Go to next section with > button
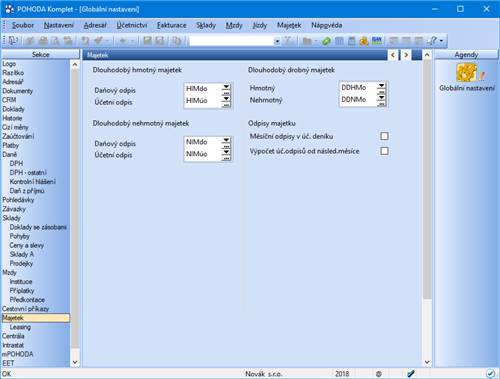Image resolution: width=500 pixels, height=379 pixels. coord(406,55)
